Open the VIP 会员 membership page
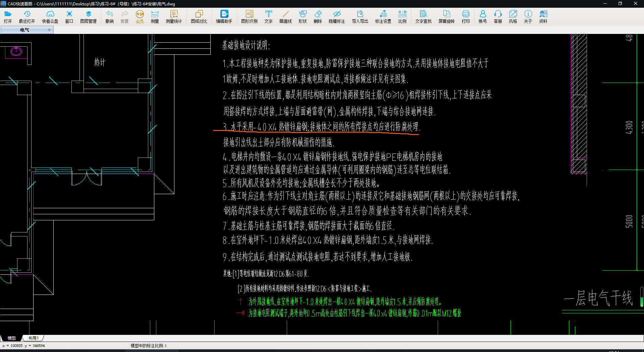The image size is (644, 352). 140,16
